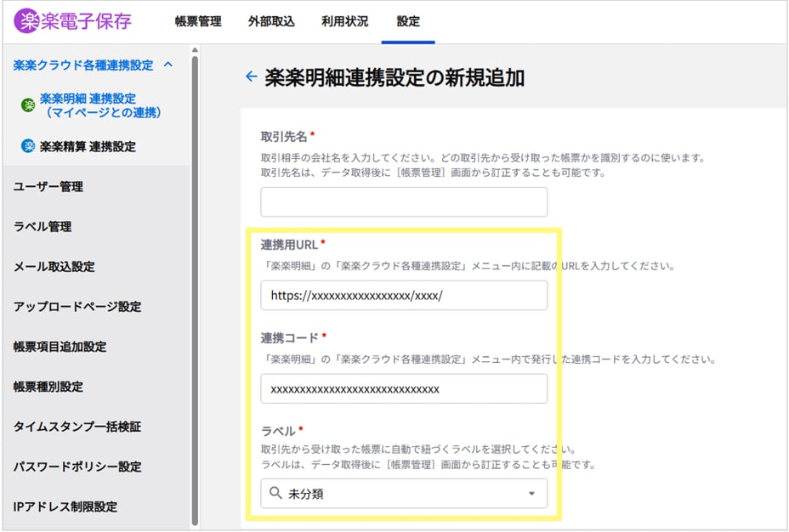This screenshot has width=789, height=532.
Task: Open 帳票項目追加設定 in sidebar
Action: 60,347
